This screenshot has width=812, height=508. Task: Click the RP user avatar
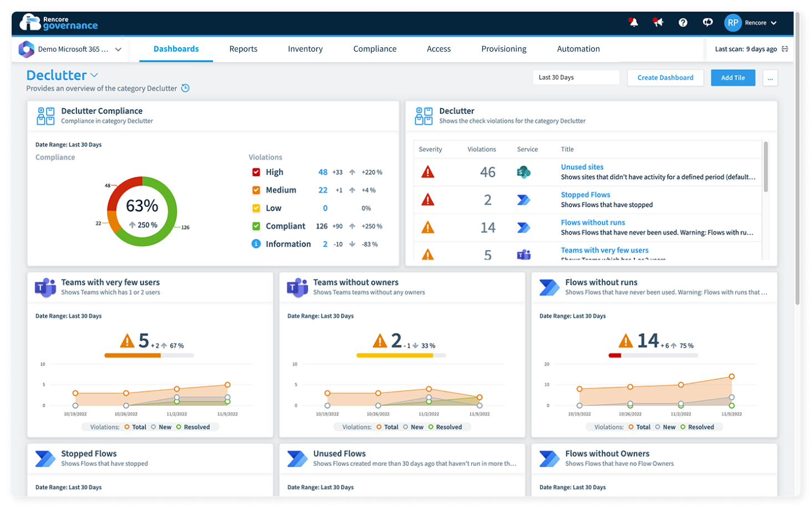click(x=733, y=23)
